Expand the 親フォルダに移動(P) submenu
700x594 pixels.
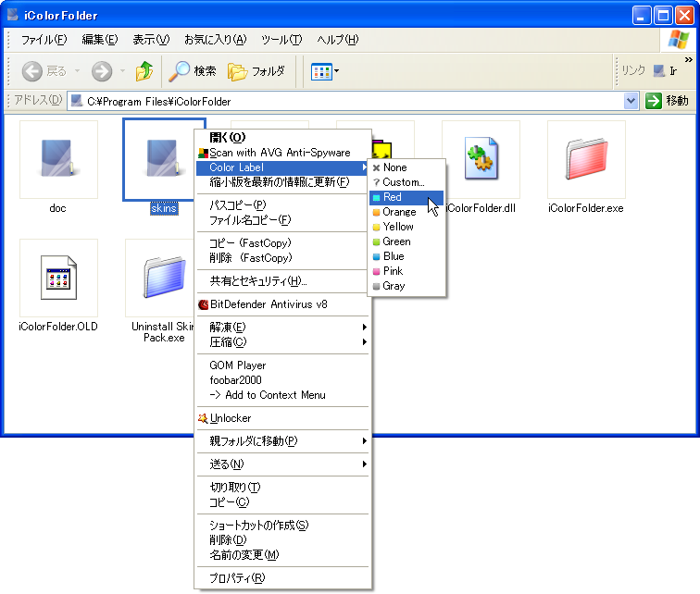tap(281, 441)
